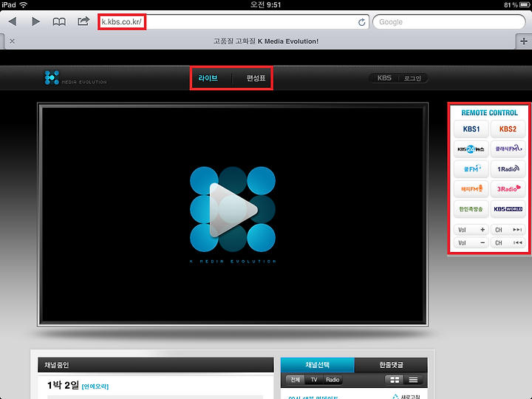Reload the page with refresh icon
532x399 pixels.
click(x=361, y=22)
